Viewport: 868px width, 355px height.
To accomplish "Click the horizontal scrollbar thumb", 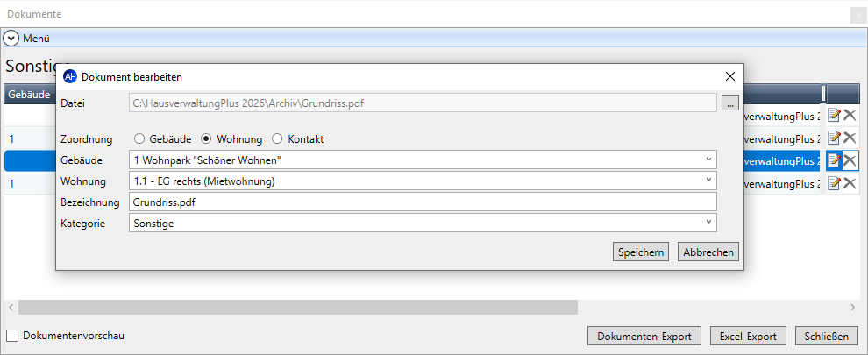I will pos(298,308).
